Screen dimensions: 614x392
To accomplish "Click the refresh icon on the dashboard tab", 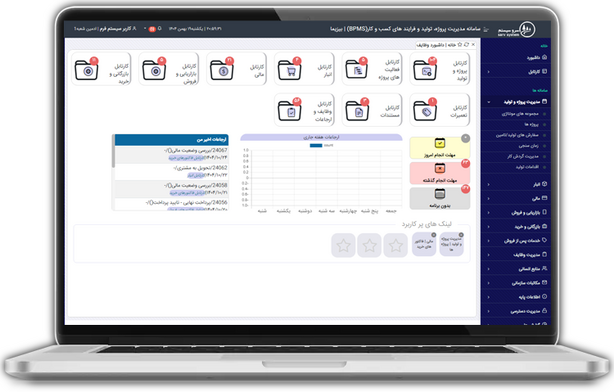I will [466, 45].
